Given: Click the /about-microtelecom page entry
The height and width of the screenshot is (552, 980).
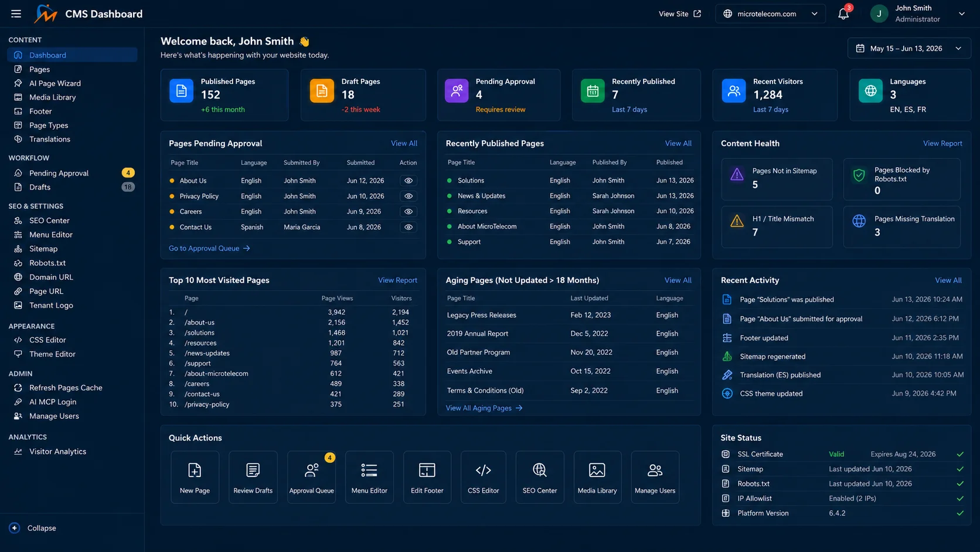Looking at the screenshot, I should point(216,374).
